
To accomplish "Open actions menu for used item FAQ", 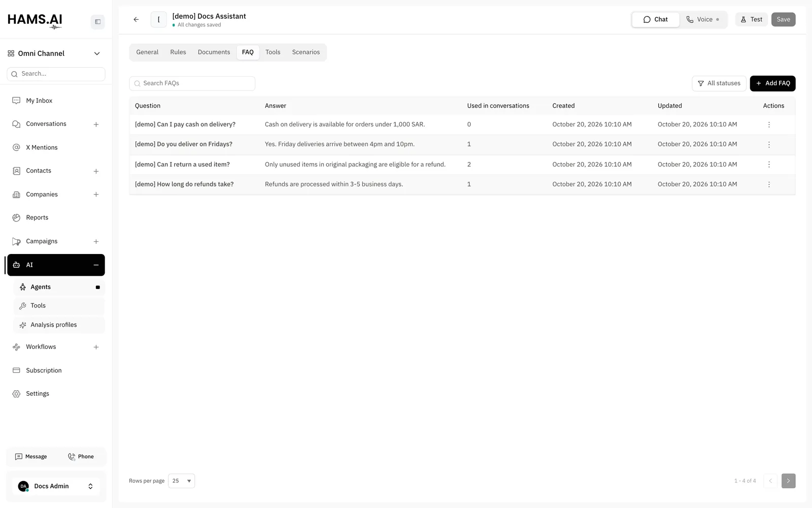I will coord(769,165).
